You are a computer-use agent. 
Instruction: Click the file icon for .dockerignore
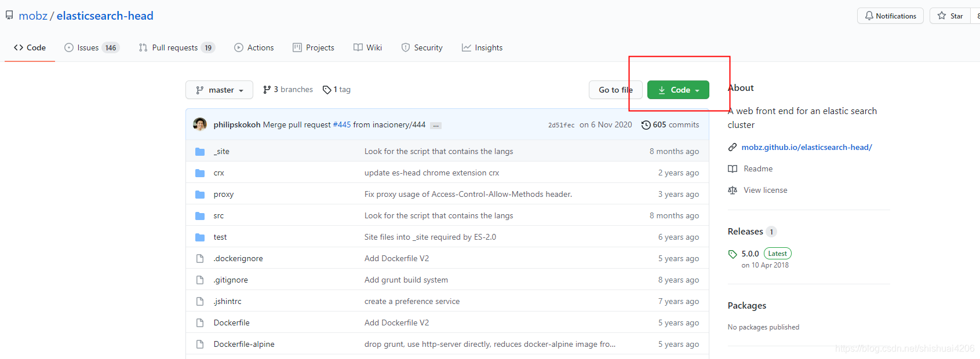[200, 259]
